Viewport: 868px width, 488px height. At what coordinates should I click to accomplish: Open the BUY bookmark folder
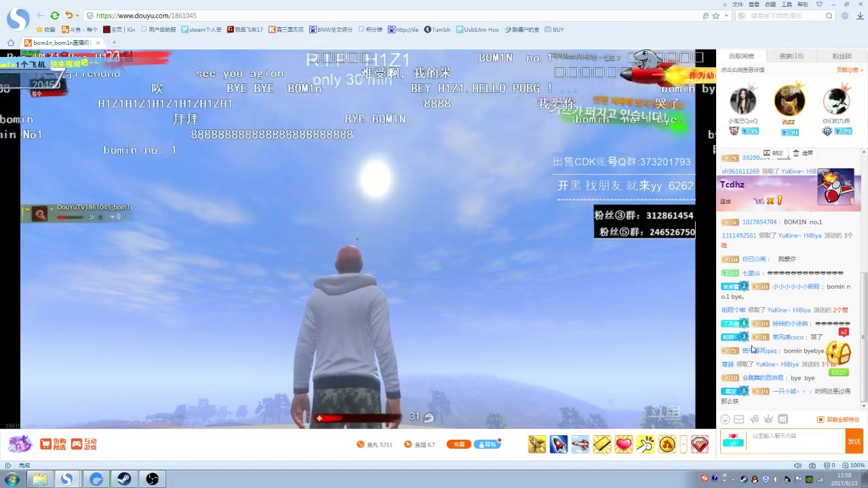[553, 30]
